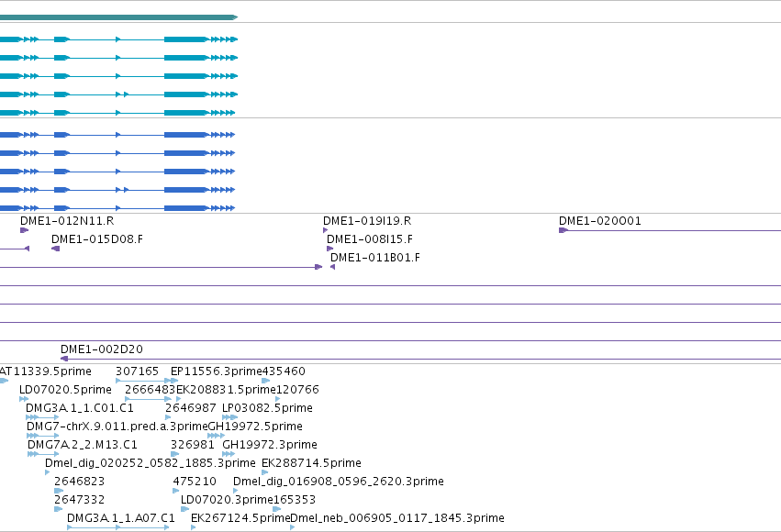
Task: Select the DME1-019I19.R BAC end label
Action: [367, 221]
